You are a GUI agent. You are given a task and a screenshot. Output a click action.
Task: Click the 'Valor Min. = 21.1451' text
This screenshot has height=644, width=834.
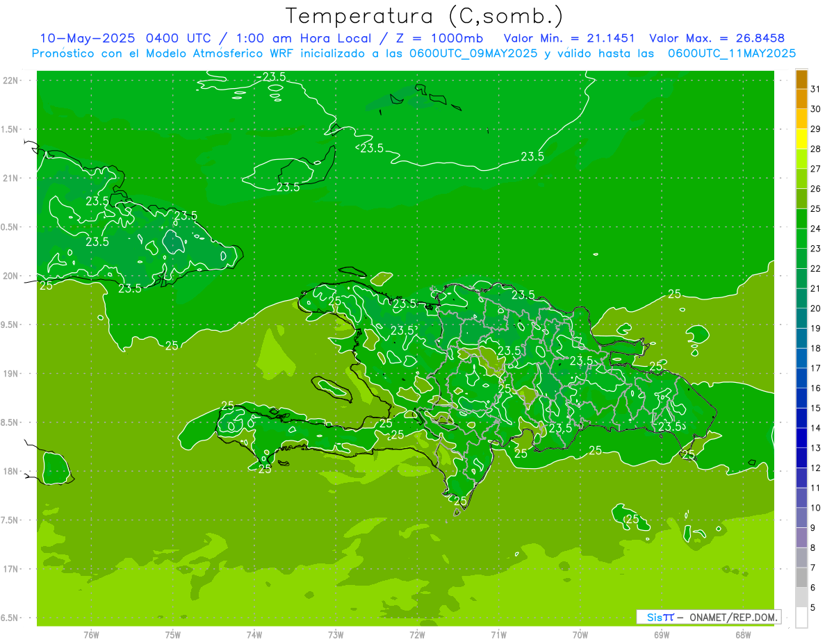[x=569, y=38]
